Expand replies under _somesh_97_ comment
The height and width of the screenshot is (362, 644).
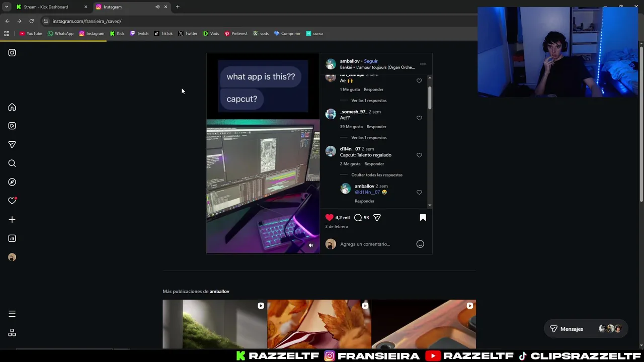[x=369, y=138]
